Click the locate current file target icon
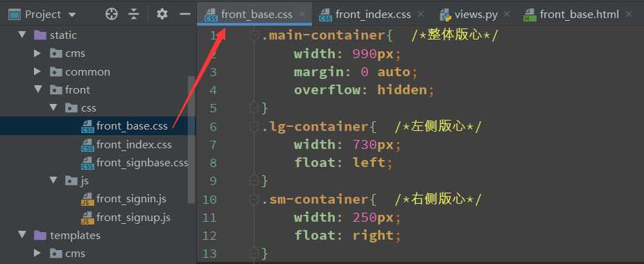The height and width of the screenshot is (264, 644). 112,15
